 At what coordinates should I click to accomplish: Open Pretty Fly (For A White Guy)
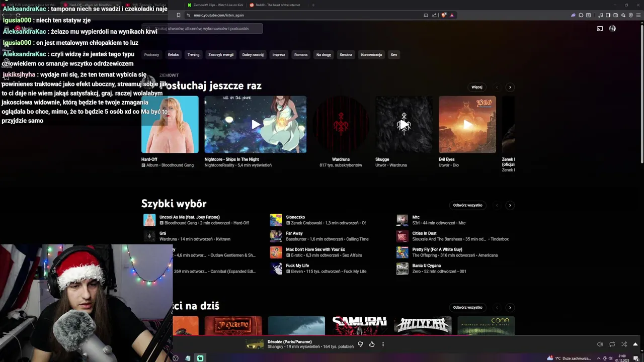pos(455,252)
